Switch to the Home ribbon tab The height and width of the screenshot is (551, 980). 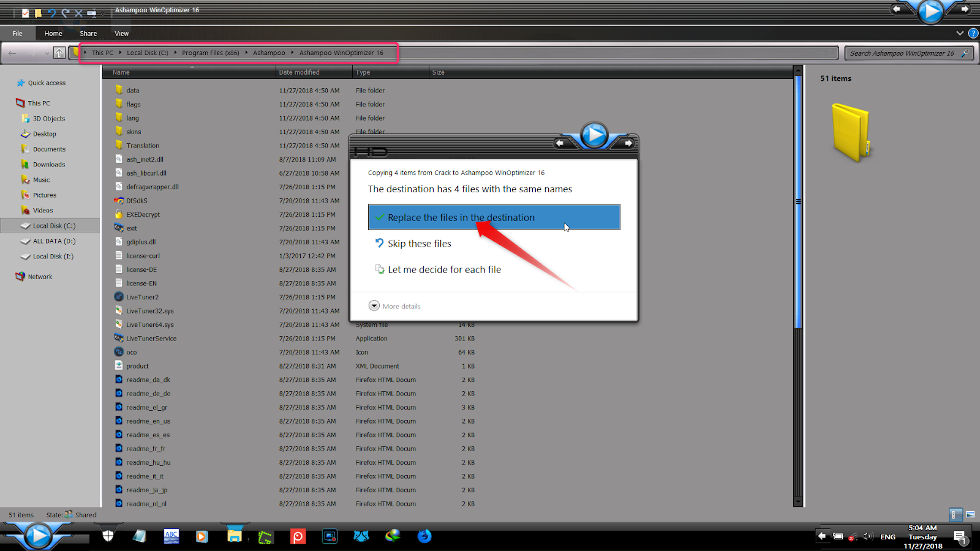(x=53, y=34)
